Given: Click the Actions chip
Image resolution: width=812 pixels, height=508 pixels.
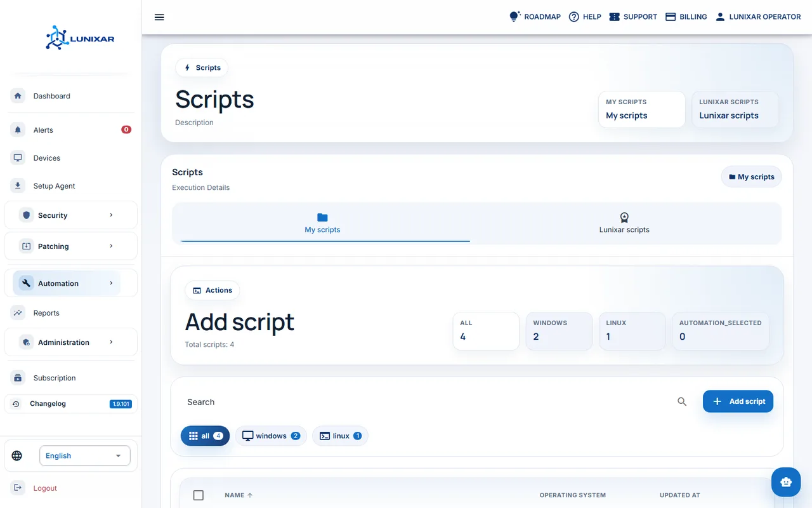Looking at the screenshot, I should click(x=213, y=290).
